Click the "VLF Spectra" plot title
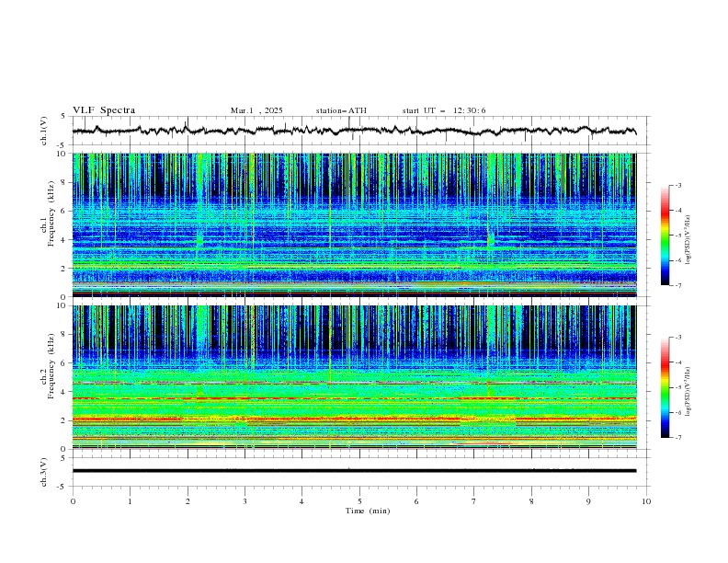This screenshot has width=728, height=563. click(104, 110)
